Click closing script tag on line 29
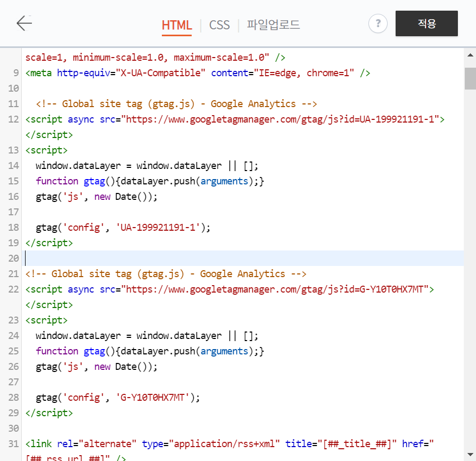The image size is (476, 461). (49, 413)
